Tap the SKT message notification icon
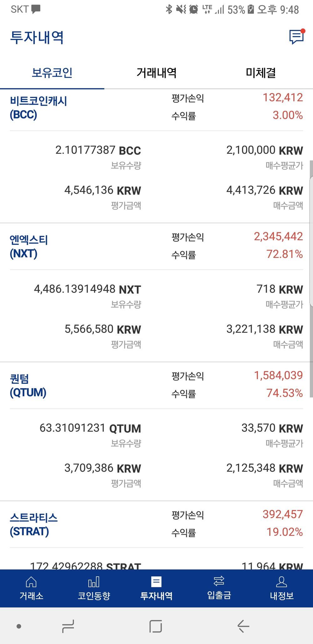 point(36,9)
